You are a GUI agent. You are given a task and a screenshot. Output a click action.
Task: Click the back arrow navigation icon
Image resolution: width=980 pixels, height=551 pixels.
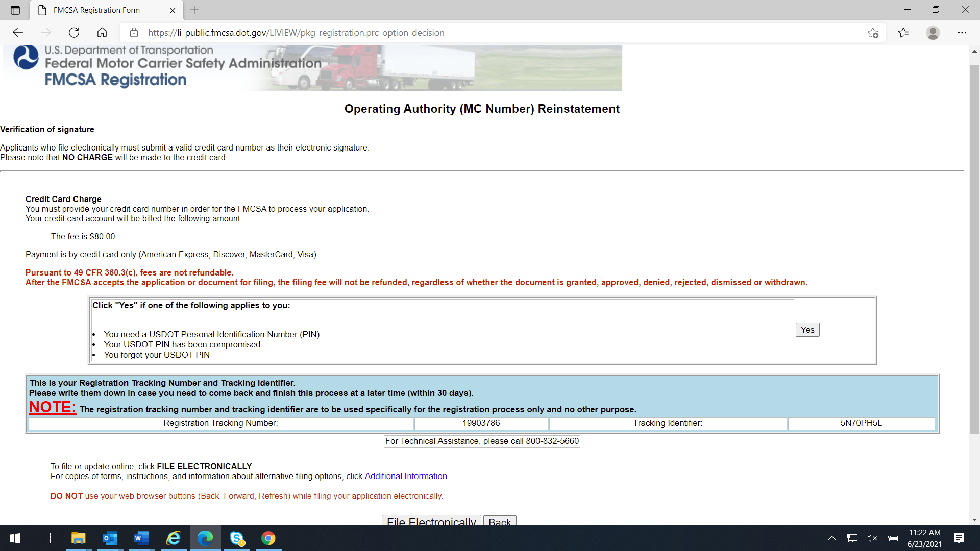pos(18,33)
